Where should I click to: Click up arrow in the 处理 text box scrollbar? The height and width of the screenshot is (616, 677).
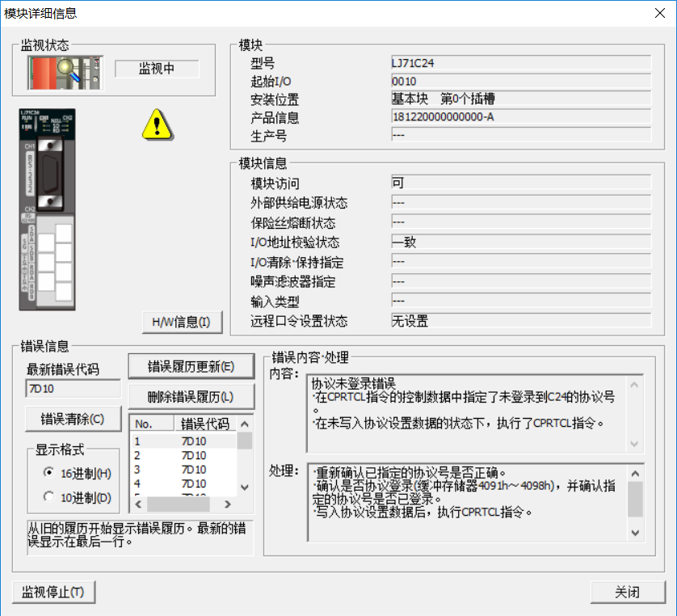(636, 473)
